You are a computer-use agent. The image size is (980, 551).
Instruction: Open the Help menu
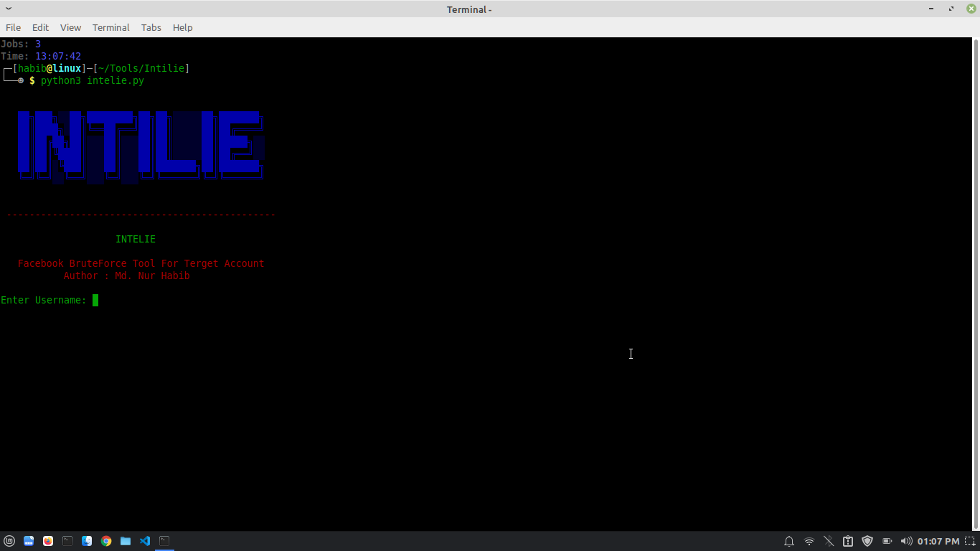[x=183, y=27]
